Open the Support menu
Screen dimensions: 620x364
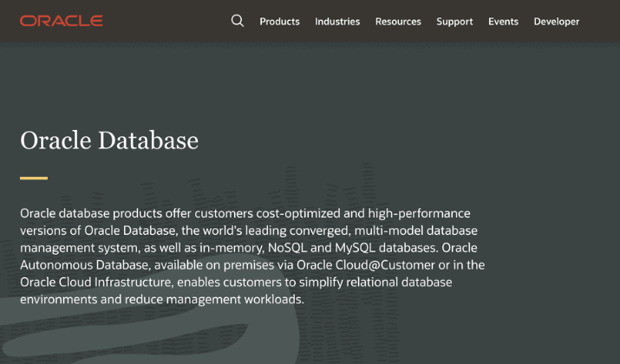pyautogui.click(x=454, y=22)
